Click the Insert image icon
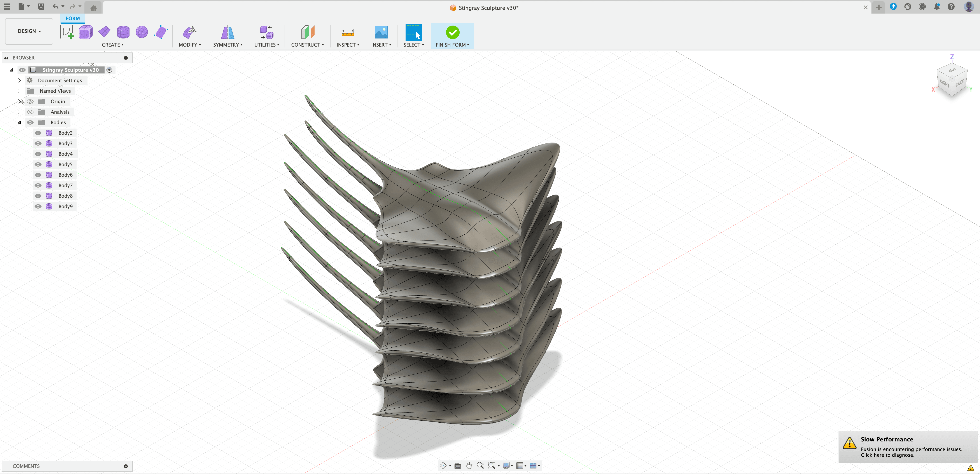Screen dimensions: 980x474 coord(381,32)
